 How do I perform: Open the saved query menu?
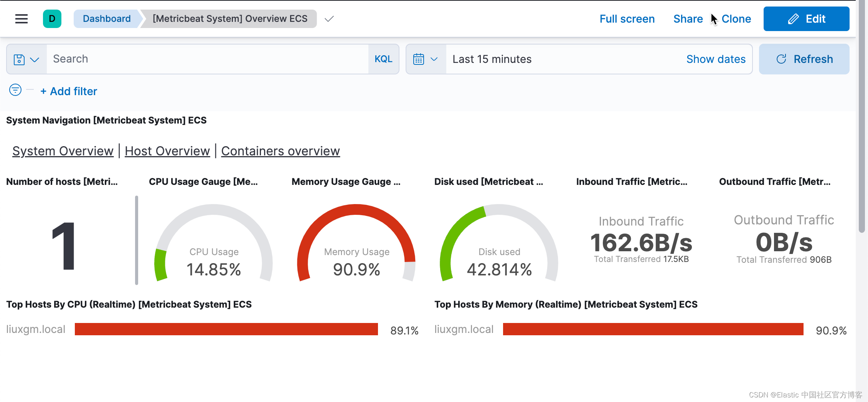(26, 59)
